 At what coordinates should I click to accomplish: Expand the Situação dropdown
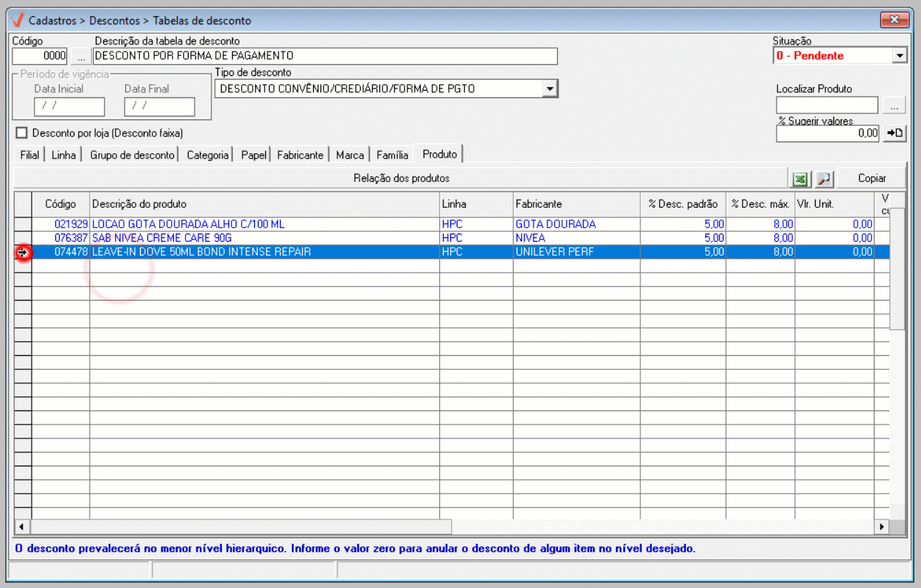(899, 56)
